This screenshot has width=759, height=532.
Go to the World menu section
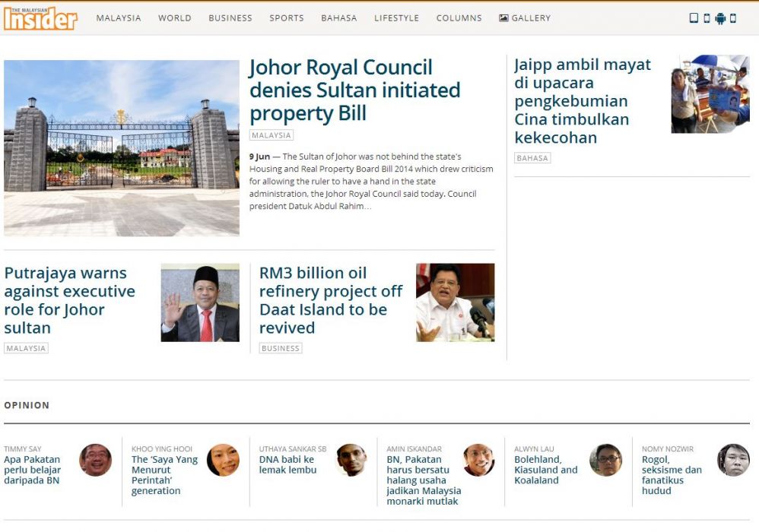pos(174,18)
